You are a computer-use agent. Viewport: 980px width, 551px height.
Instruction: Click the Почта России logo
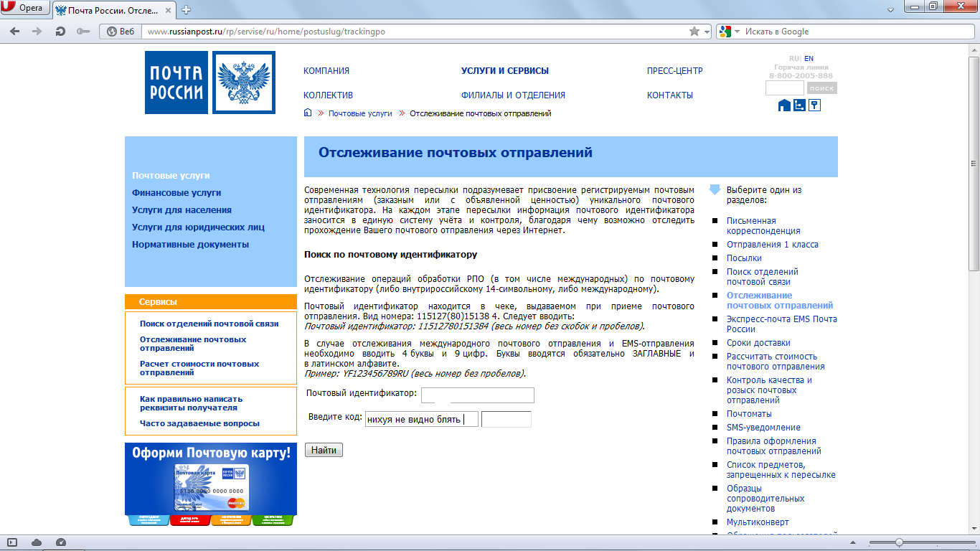pos(176,83)
